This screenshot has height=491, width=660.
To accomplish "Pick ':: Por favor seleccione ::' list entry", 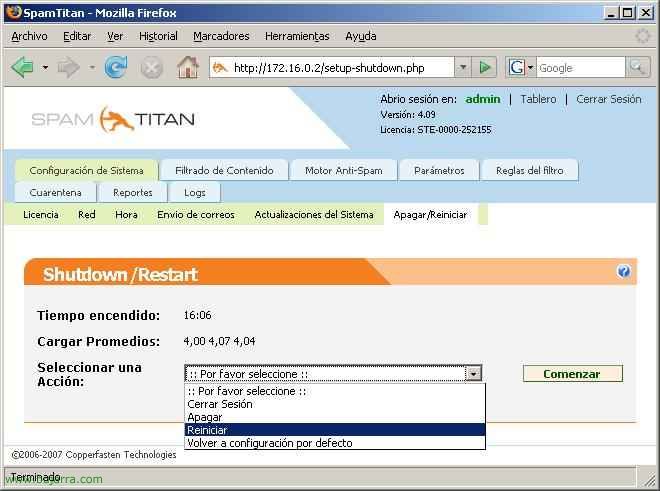I will coord(335,391).
